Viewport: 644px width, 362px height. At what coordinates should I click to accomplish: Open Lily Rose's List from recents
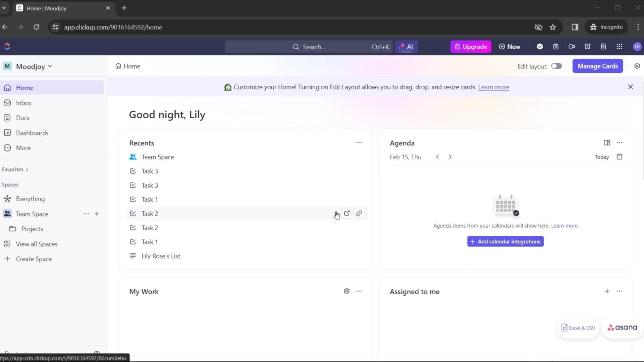point(161,256)
